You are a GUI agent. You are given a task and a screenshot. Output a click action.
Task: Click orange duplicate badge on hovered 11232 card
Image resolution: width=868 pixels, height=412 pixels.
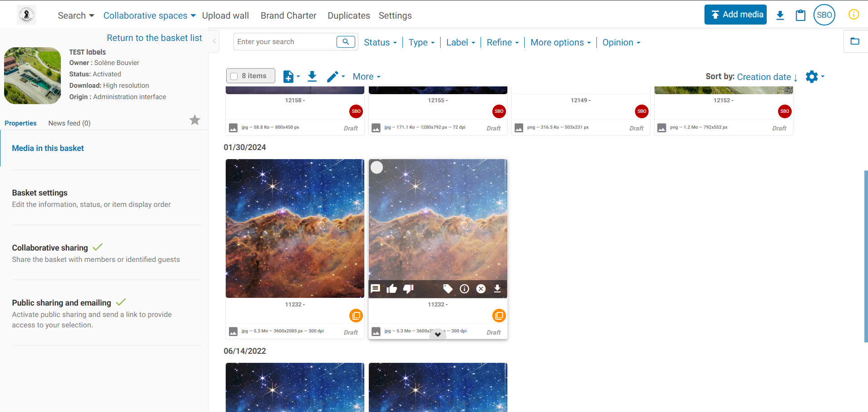(x=499, y=316)
